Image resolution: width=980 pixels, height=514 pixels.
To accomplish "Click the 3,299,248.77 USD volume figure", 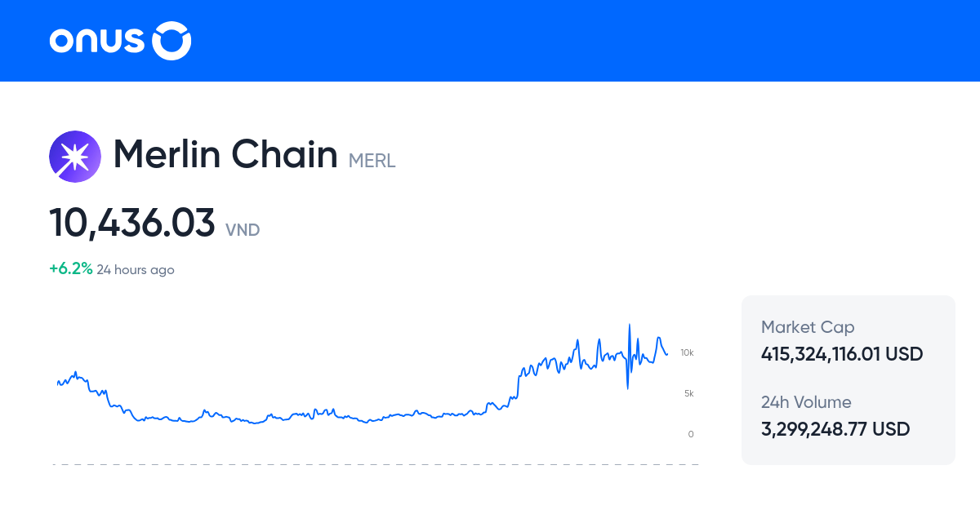I will coord(835,429).
